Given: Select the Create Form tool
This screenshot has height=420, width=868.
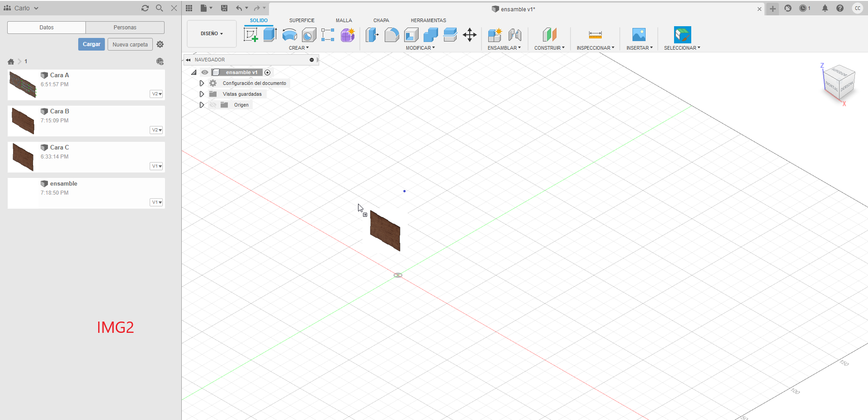Looking at the screenshot, I should click(348, 35).
